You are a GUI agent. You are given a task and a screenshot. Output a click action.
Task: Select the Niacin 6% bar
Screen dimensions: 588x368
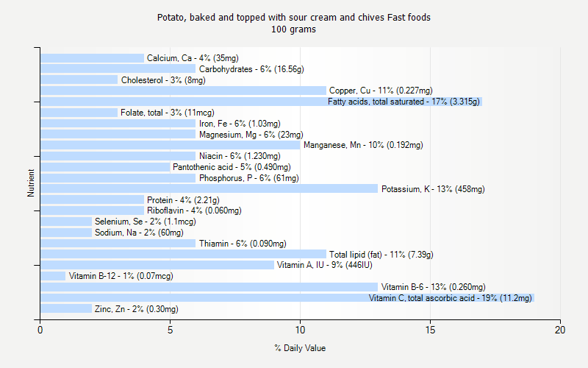pos(118,156)
